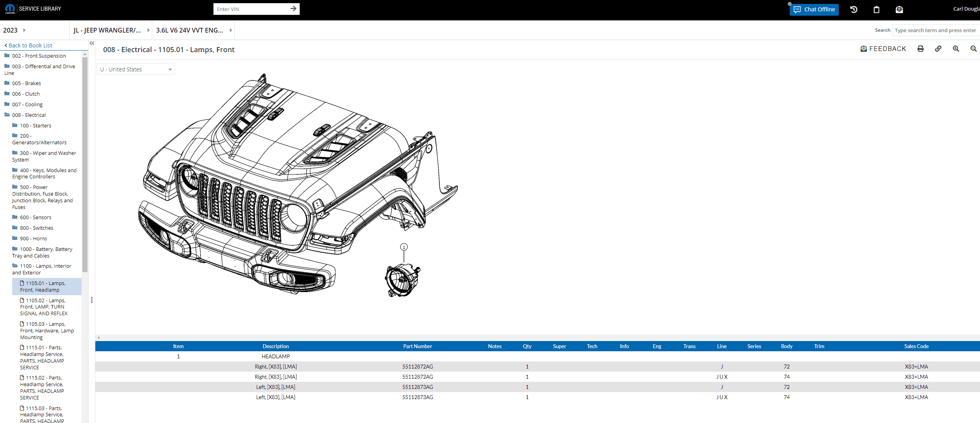Image resolution: width=980 pixels, height=423 pixels.
Task: Focus the Enter VIN input field
Action: 251,9
